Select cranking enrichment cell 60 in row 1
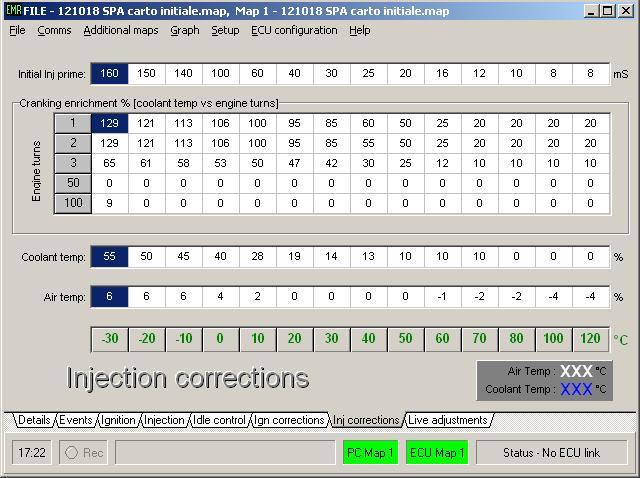This screenshot has width=640, height=478. coord(369,123)
